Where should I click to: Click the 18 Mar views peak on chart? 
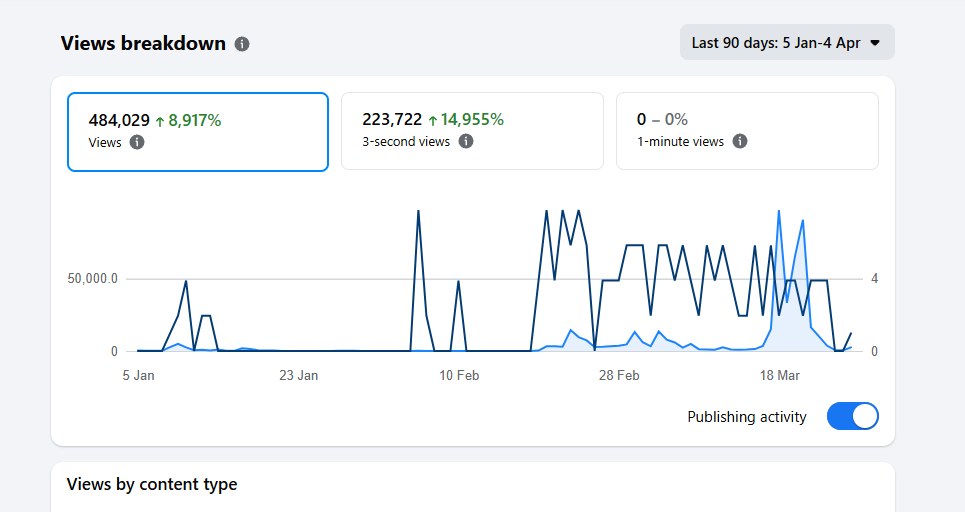click(x=778, y=212)
